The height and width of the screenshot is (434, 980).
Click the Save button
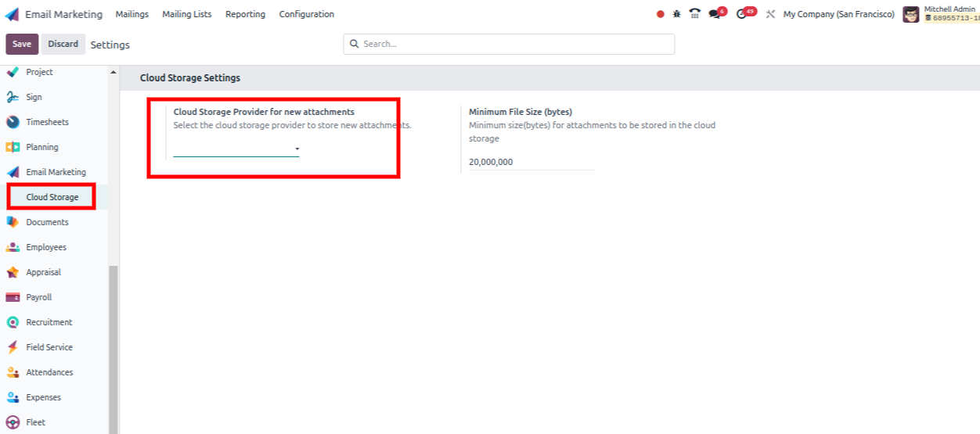click(22, 44)
